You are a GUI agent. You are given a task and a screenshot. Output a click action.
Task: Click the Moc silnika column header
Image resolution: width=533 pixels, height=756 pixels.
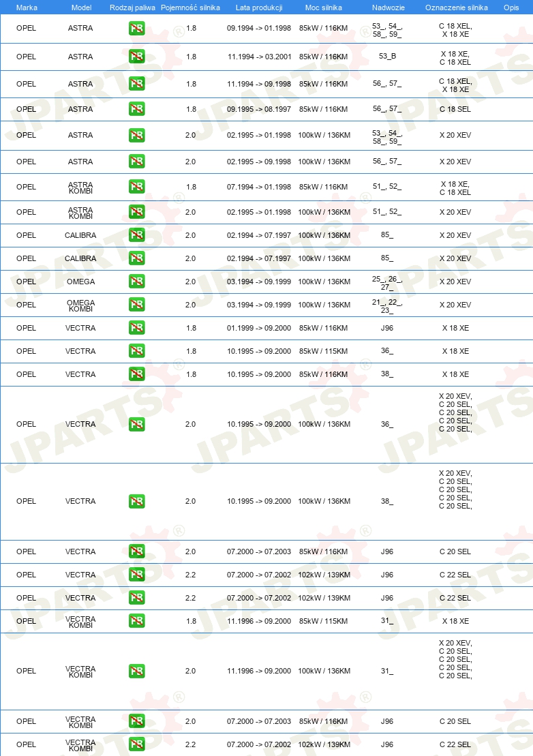click(x=323, y=7)
